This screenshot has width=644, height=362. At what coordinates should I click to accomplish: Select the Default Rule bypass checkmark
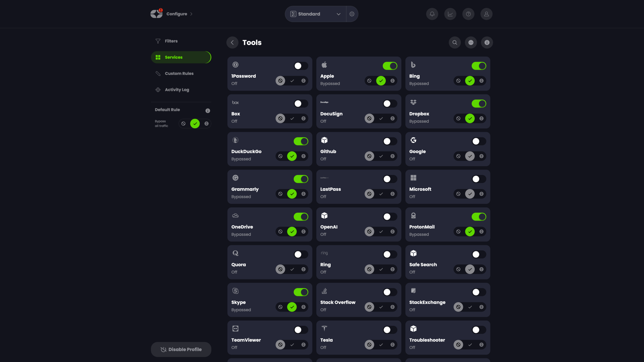point(195,123)
